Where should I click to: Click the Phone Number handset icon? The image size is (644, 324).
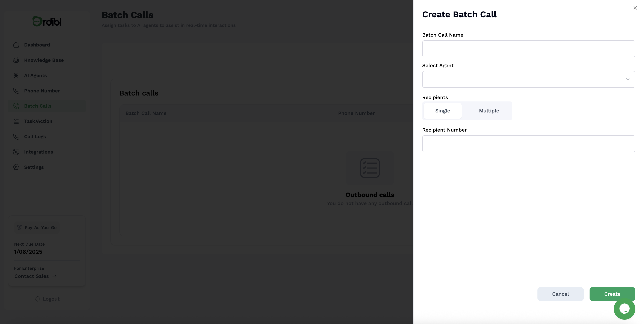[16, 91]
